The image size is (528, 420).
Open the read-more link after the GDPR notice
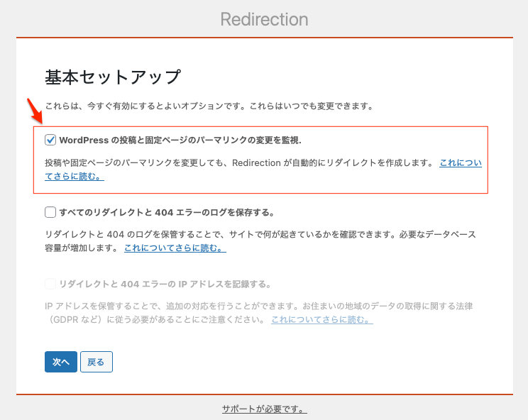coord(321,320)
